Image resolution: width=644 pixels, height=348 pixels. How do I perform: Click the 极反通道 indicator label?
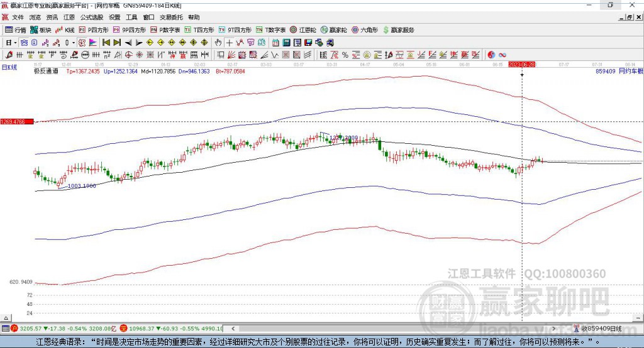46,72
